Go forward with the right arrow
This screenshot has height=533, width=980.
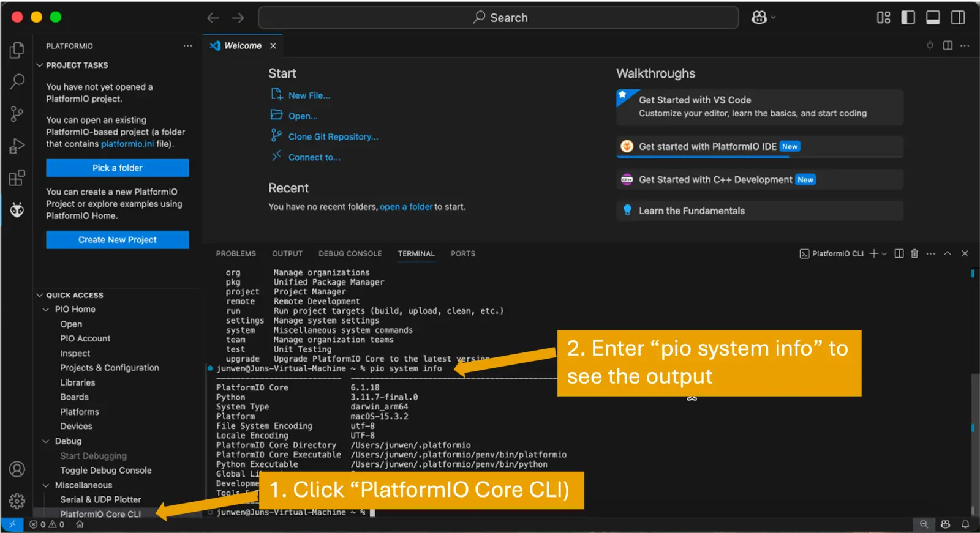click(x=238, y=18)
